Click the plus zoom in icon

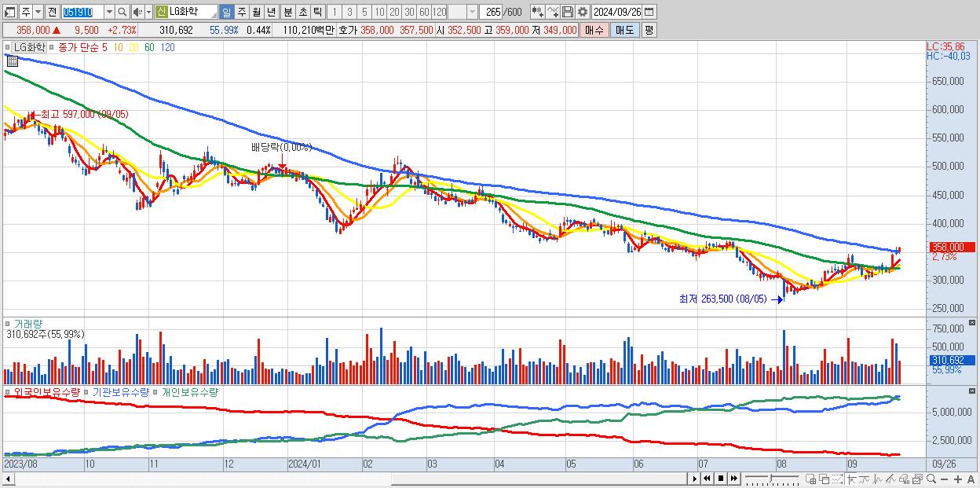[x=958, y=479]
